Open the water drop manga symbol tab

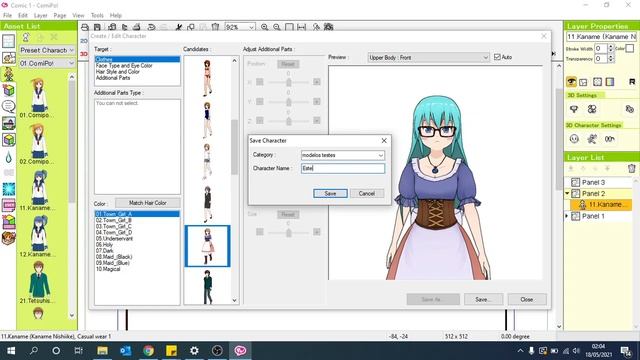8,157
